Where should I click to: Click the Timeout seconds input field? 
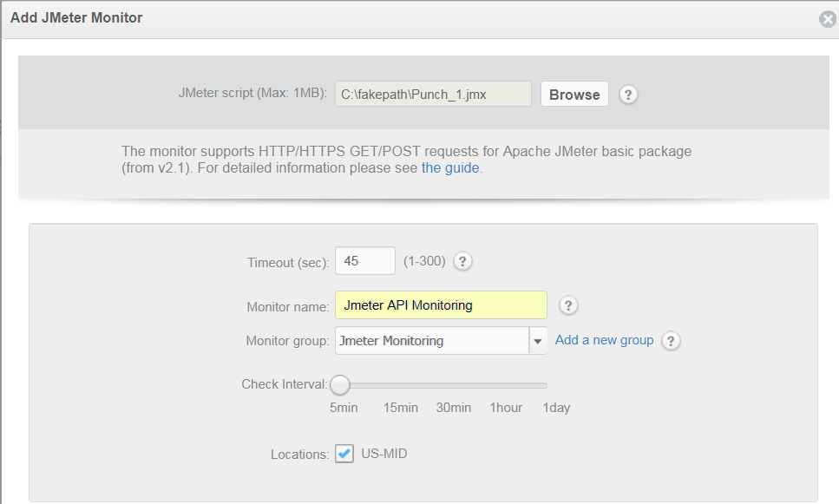pos(364,261)
